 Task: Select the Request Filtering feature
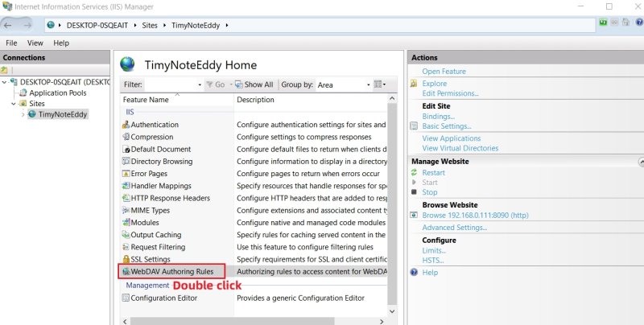click(158, 247)
